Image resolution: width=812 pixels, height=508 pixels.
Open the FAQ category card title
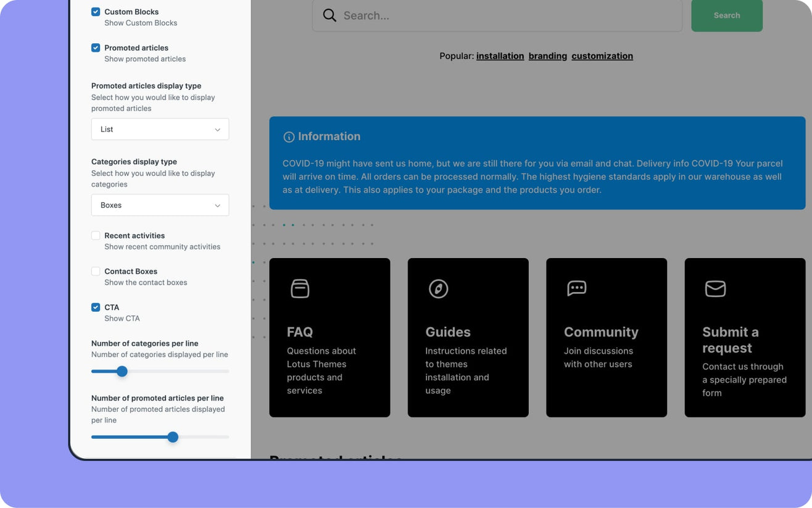[300, 332]
